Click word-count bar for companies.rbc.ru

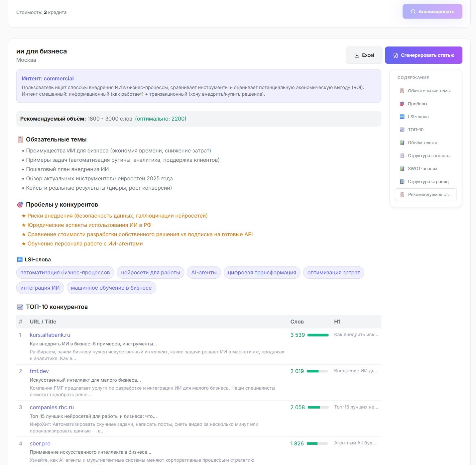(x=318, y=407)
